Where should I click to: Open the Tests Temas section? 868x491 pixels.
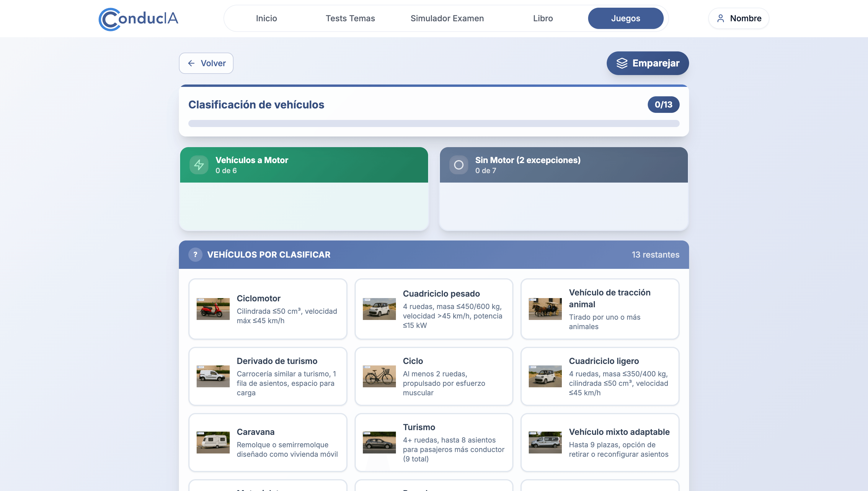click(x=350, y=18)
